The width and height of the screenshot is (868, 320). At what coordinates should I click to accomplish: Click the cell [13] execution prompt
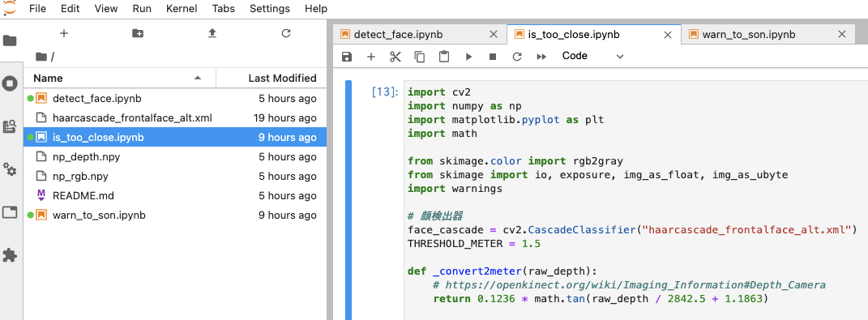(x=384, y=92)
